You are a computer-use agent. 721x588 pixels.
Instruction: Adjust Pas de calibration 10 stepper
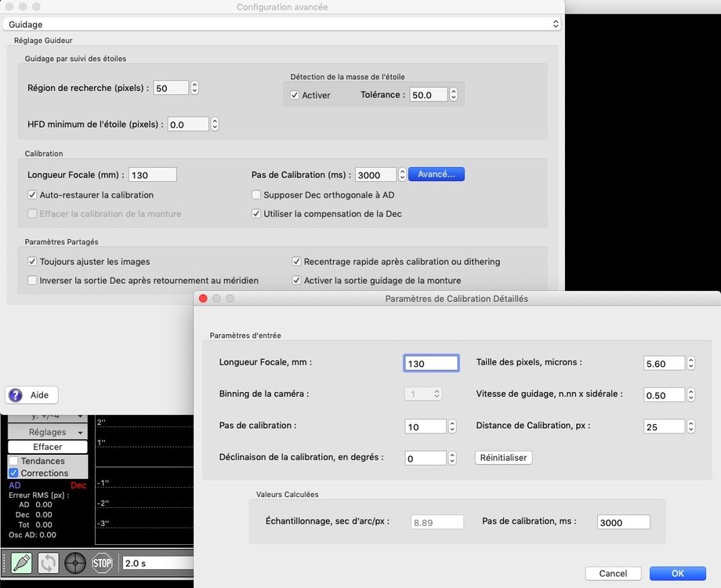[452, 426]
